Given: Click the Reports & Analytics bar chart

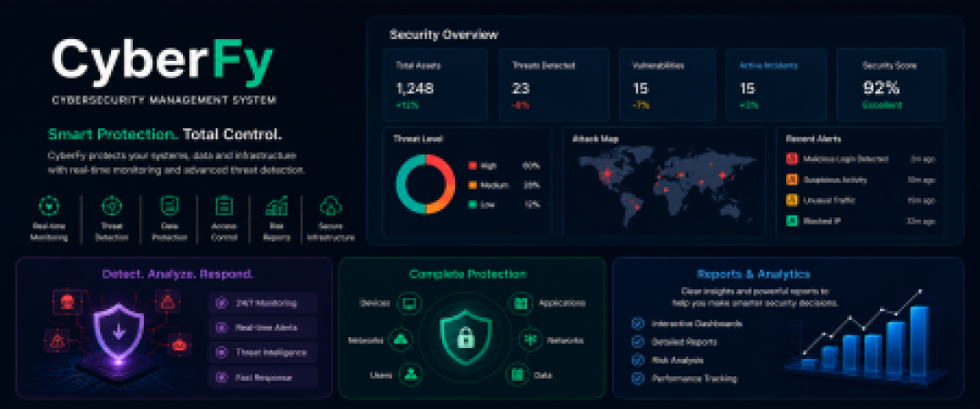Looking at the screenshot, I should pyautogui.click(x=865, y=337).
